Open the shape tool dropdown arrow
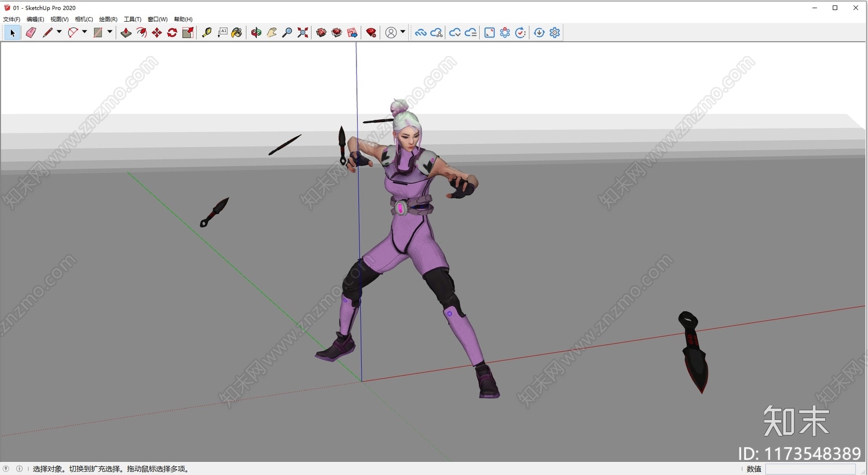 tap(110, 32)
